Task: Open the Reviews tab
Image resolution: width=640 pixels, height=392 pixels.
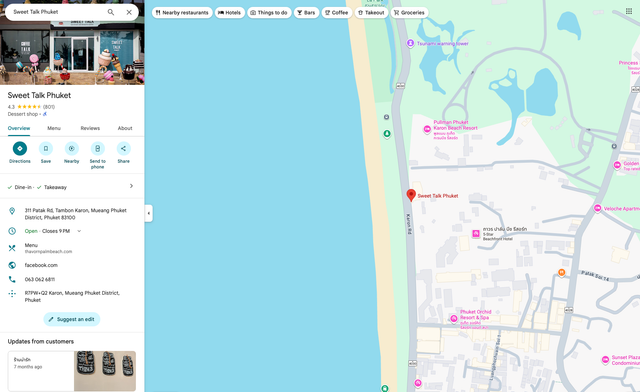Action: [x=90, y=128]
